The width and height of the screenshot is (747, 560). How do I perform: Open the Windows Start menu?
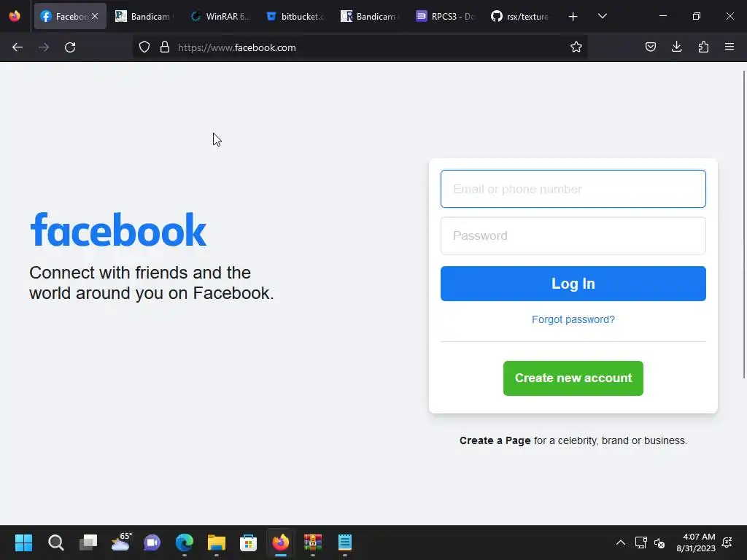click(23, 542)
